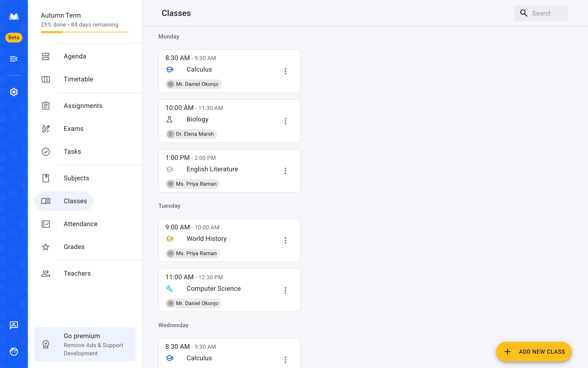
Task: Click the 10:00 AM - 11:30 AM time
Action: click(194, 108)
